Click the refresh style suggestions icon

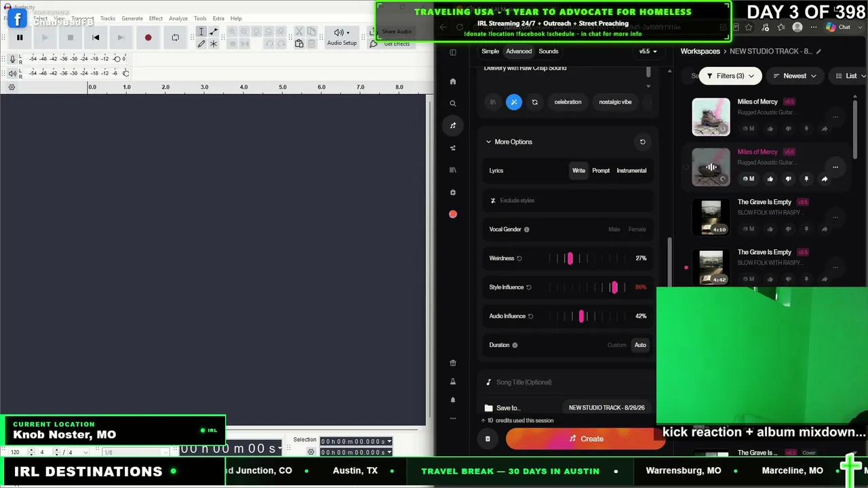click(x=534, y=102)
